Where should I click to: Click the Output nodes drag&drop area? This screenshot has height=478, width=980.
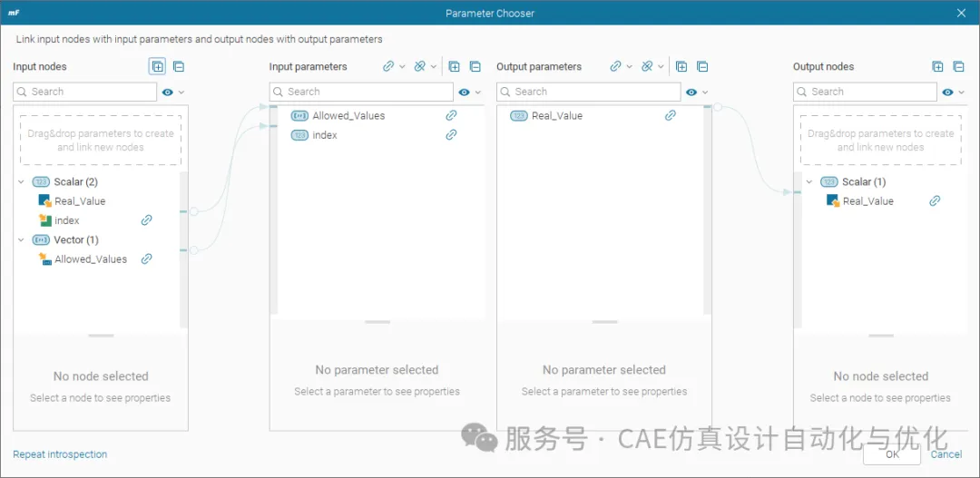coord(880,140)
